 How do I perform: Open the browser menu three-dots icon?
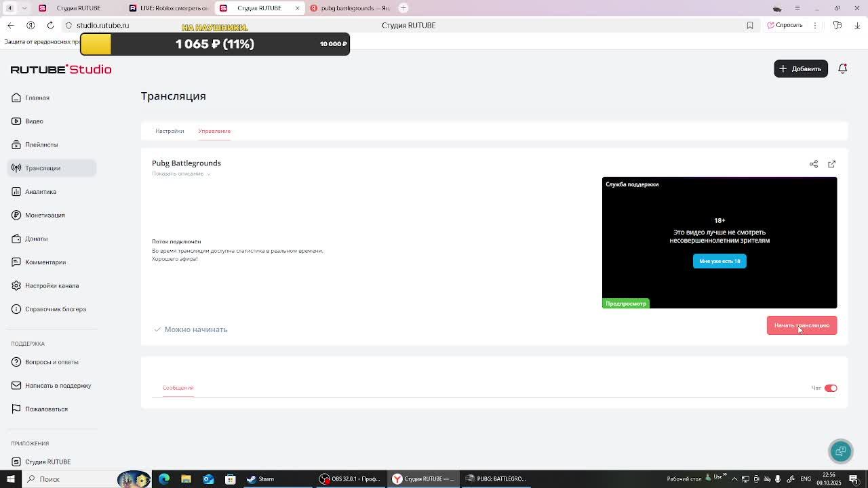815,25
